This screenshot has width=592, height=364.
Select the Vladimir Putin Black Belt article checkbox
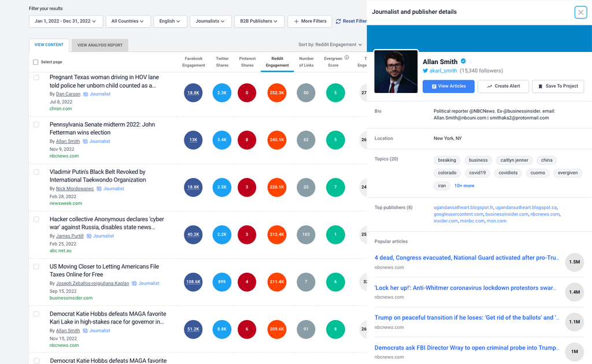[x=36, y=172]
